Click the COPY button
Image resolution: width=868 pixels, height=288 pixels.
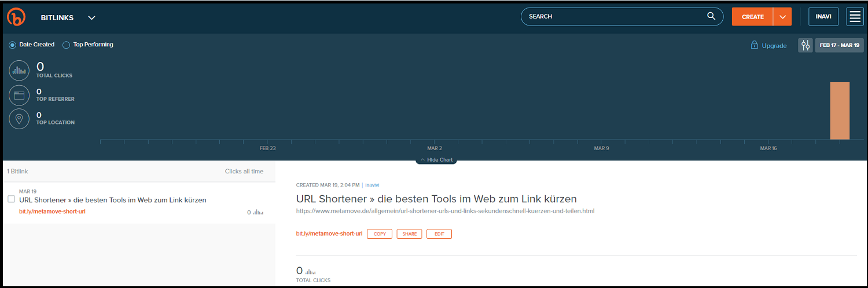tap(380, 234)
